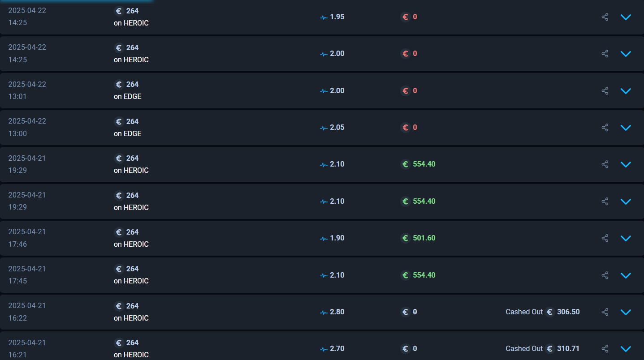Click 'on EDGE' label of 13:00 bet

[x=128, y=133]
